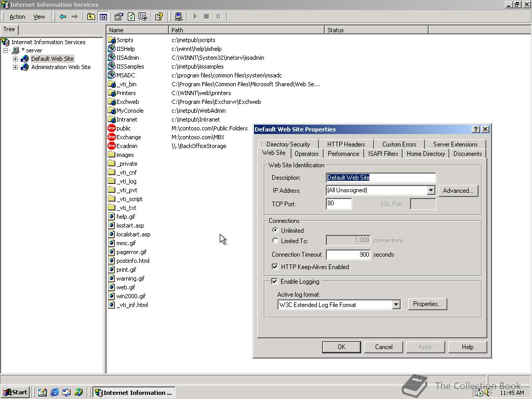Screen dimensions: 532x399
Task: Click the red error icon beside Exadmin
Action: [x=112, y=146]
